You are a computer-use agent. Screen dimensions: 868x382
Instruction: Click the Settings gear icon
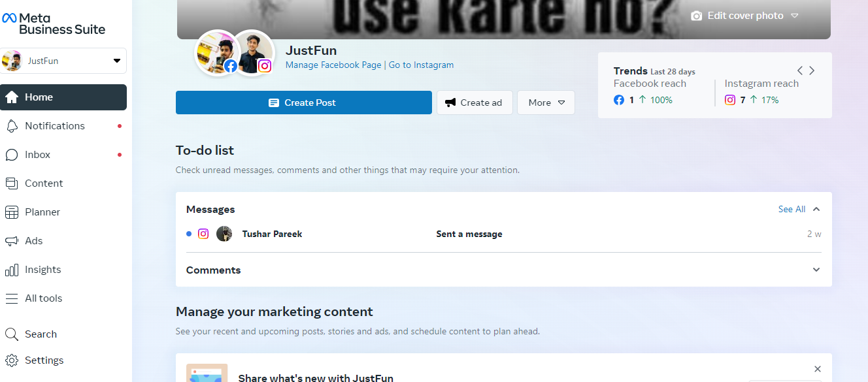[x=12, y=360]
